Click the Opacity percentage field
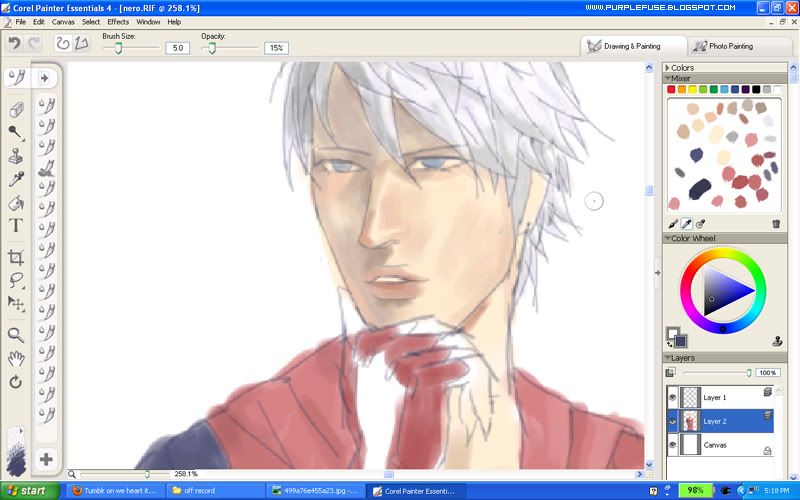The image size is (800, 500). 277,48
